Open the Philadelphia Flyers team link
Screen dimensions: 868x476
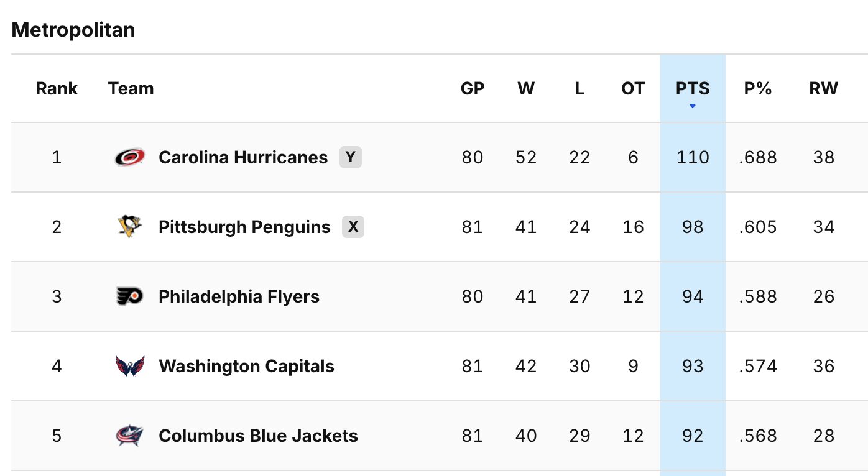[239, 296]
